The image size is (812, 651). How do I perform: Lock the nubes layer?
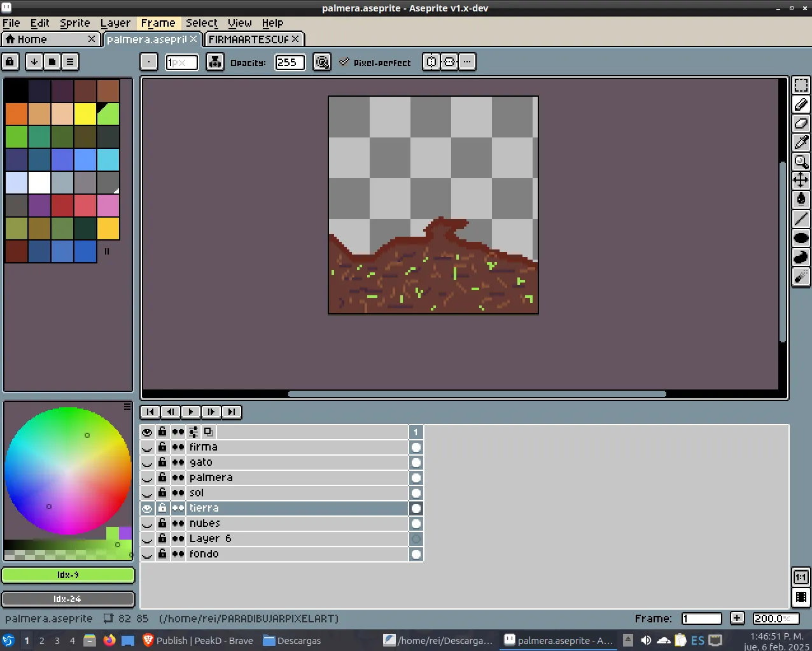tap(162, 524)
